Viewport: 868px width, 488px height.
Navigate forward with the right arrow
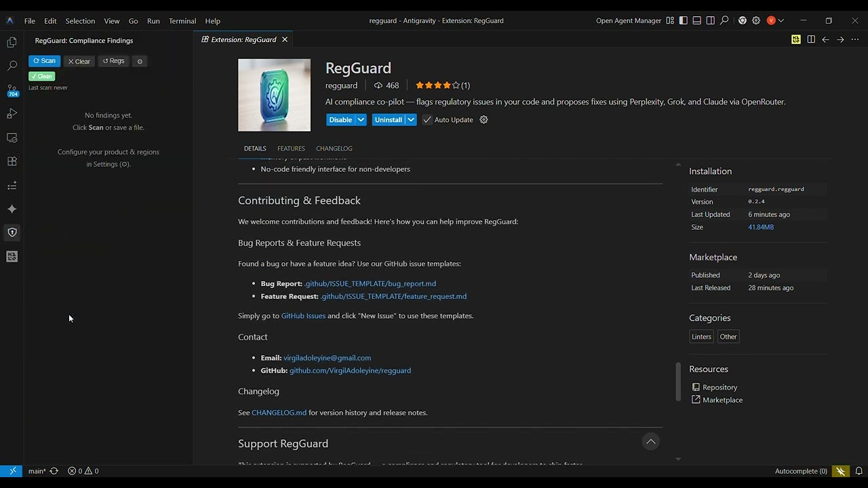click(x=840, y=39)
